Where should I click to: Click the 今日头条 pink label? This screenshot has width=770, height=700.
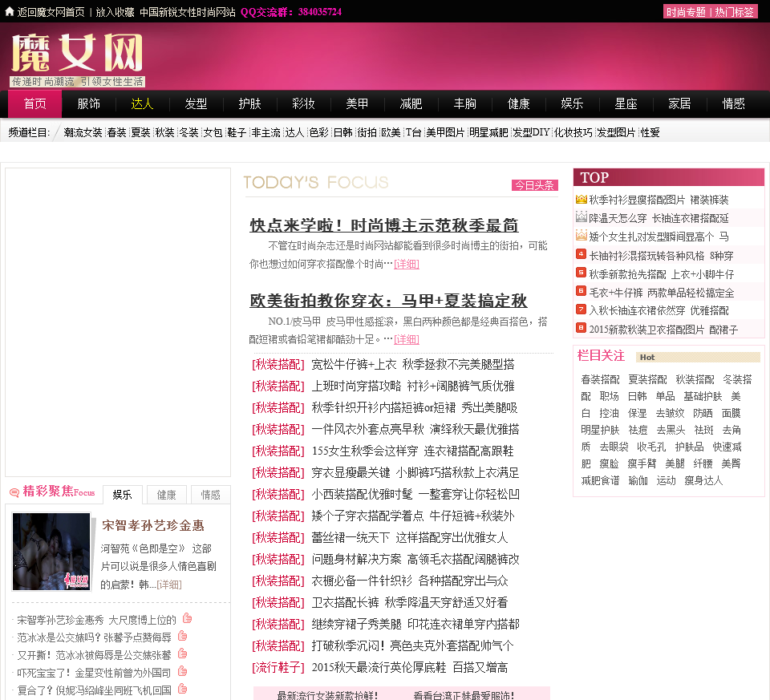coord(534,185)
